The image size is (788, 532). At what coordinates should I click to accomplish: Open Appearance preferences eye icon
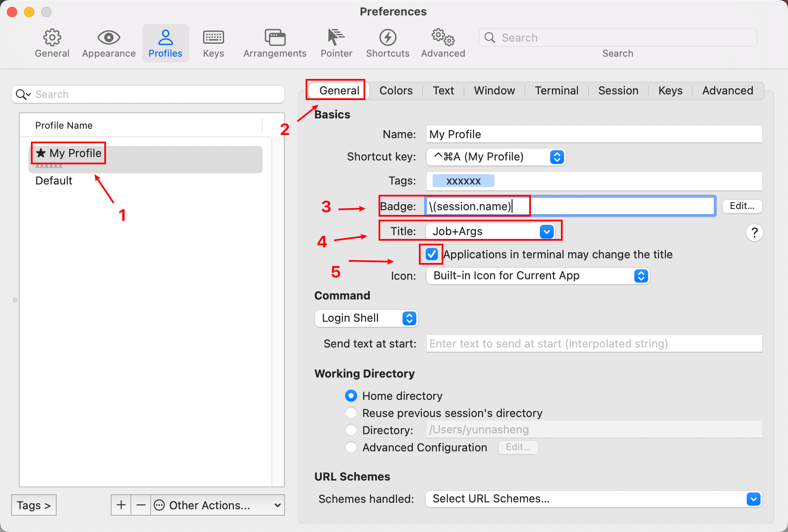(109, 38)
